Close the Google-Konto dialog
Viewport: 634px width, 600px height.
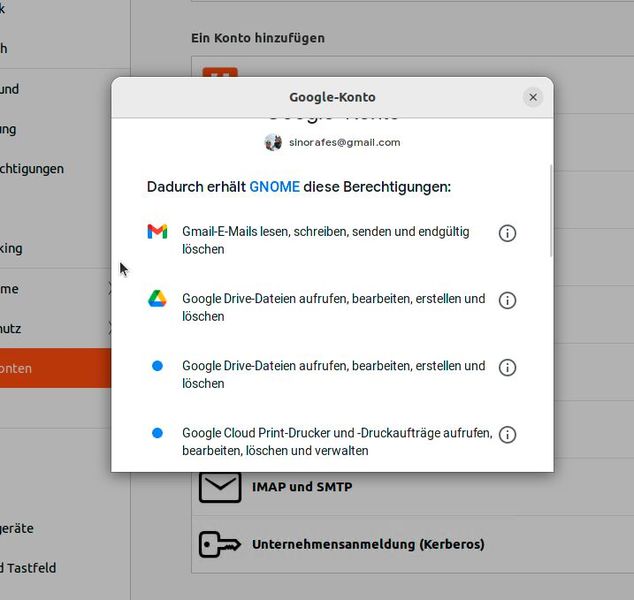point(533,97)
